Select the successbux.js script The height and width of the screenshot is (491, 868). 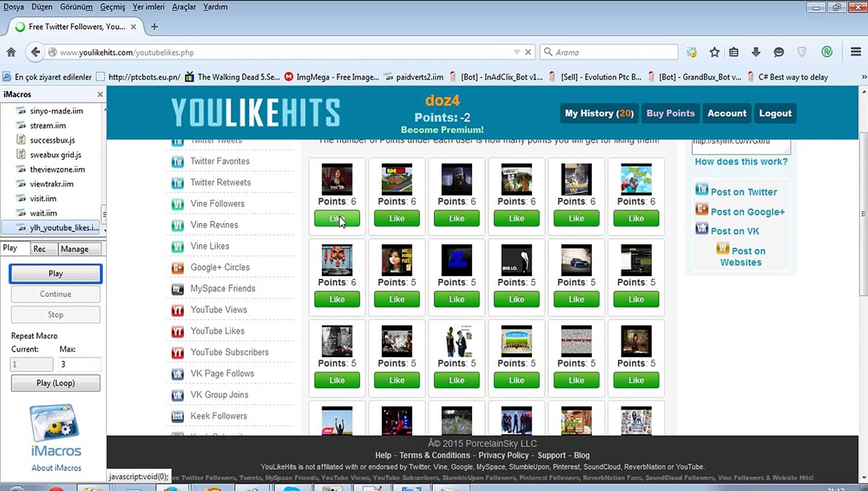(x=53, y=140)
